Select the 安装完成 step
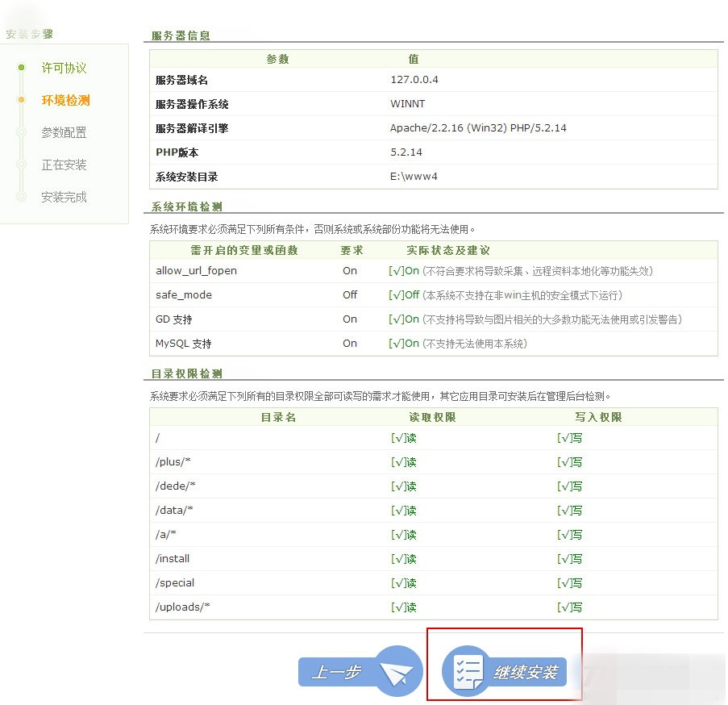The image size is (728, 705). [64, 197]
